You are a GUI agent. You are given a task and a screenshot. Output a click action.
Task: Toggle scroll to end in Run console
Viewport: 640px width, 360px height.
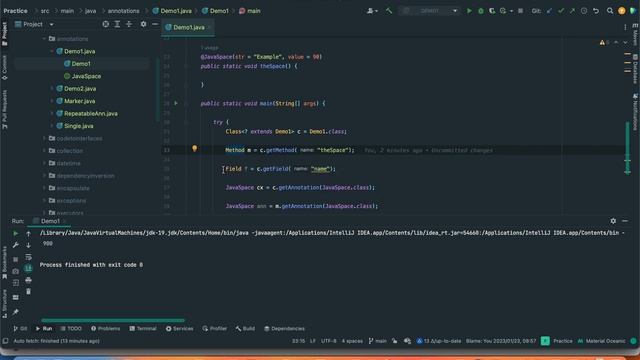coord(28,268)
